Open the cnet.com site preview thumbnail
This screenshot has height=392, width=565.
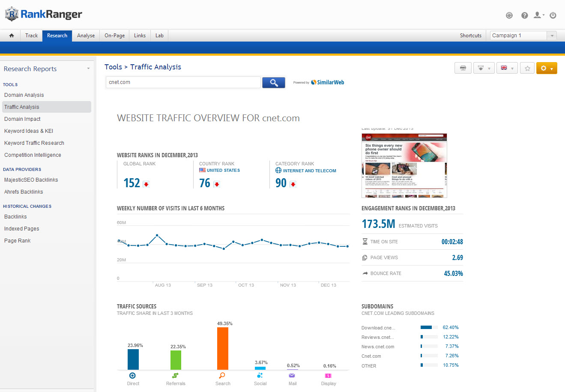[404, 165]
